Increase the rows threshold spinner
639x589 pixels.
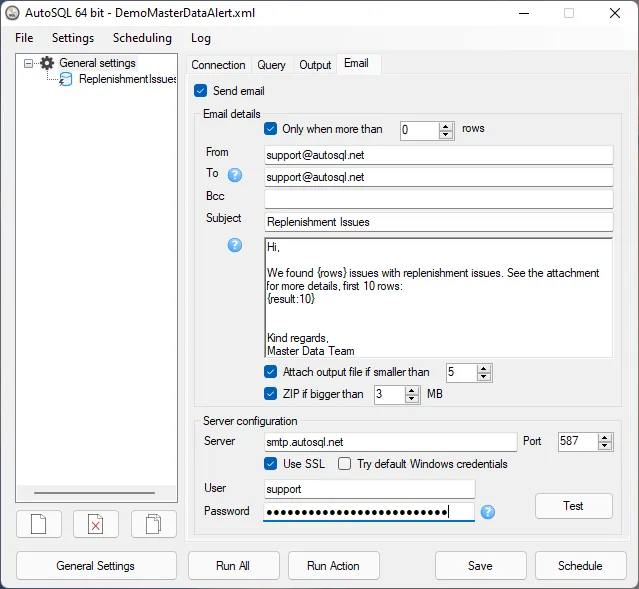pos(446,127)
